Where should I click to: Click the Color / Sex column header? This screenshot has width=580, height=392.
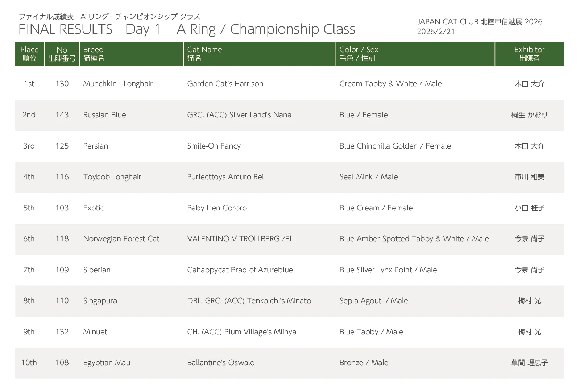359,54
